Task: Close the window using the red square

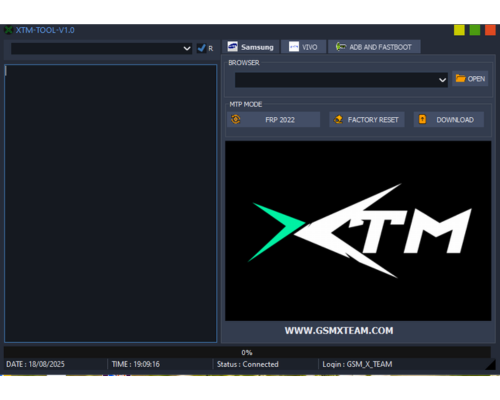Action: [490, 30]
